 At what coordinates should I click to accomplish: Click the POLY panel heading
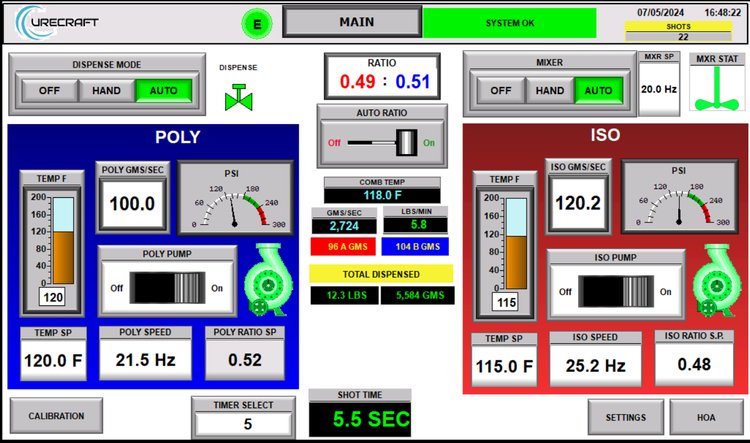pyautogui.click(x=177, y=137)
